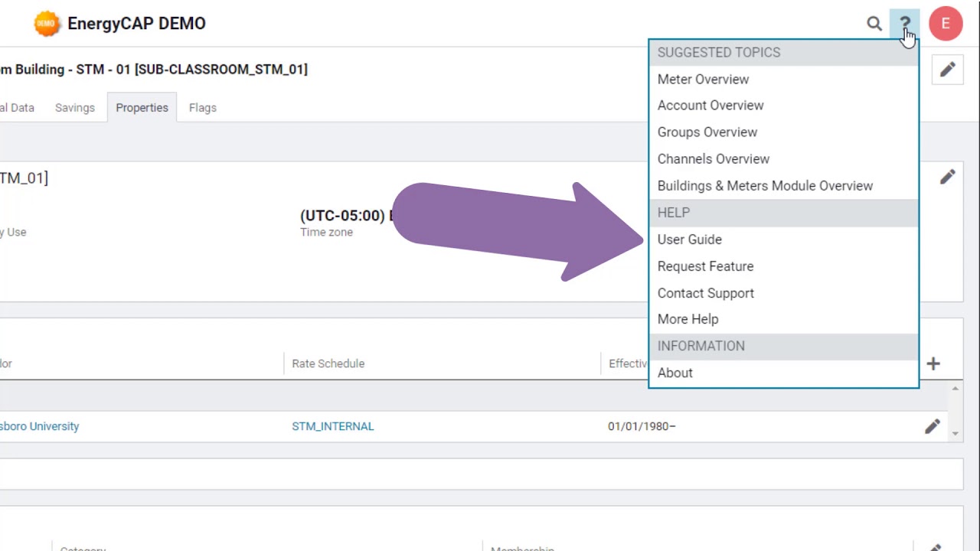Image resolution: width=980 pixels, height=551 pixels.
Task: Open Buildings & Meters Module Overview topic
Action: click(764, 186)
